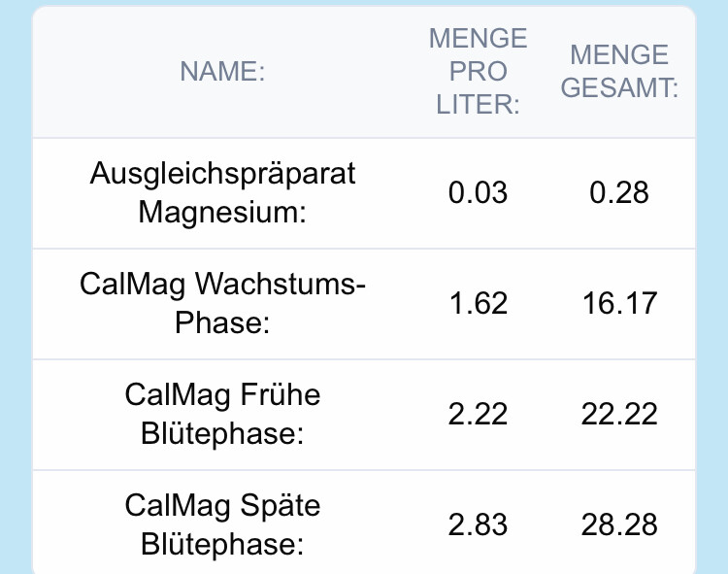Click the 22.22 total amount value

click(619, 414)
